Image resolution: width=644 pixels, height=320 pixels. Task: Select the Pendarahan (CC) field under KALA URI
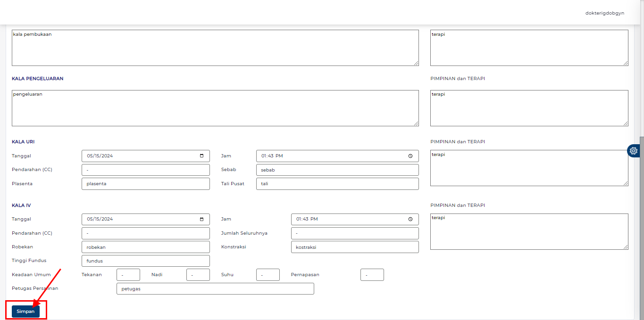[x=145, y=170]
